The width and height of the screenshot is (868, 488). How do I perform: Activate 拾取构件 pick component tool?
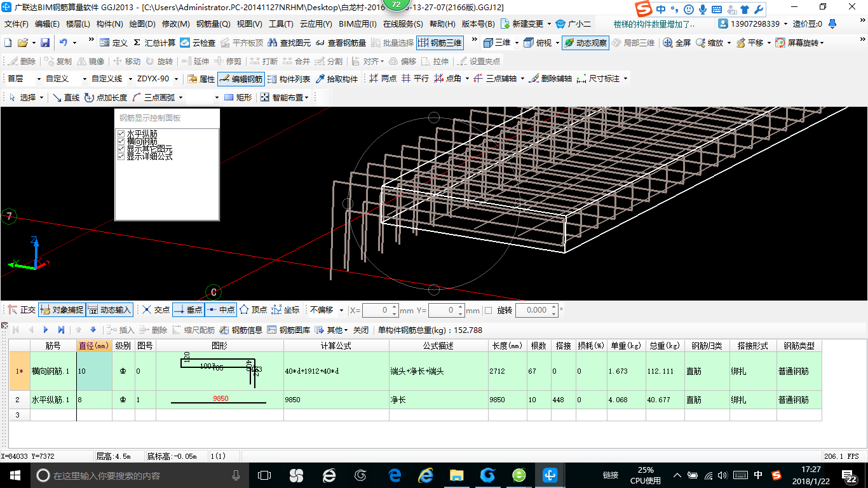[x=337, y=79]
